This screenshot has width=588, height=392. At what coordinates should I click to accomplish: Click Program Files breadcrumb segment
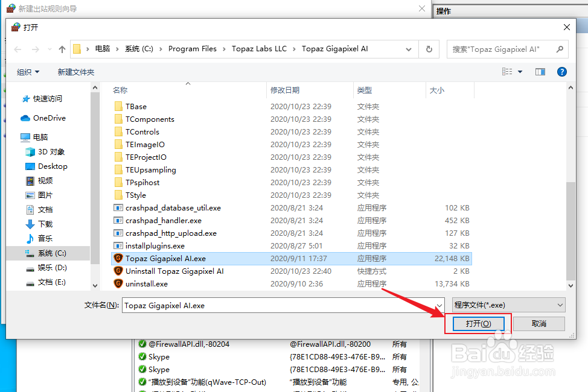coord(193,49)
